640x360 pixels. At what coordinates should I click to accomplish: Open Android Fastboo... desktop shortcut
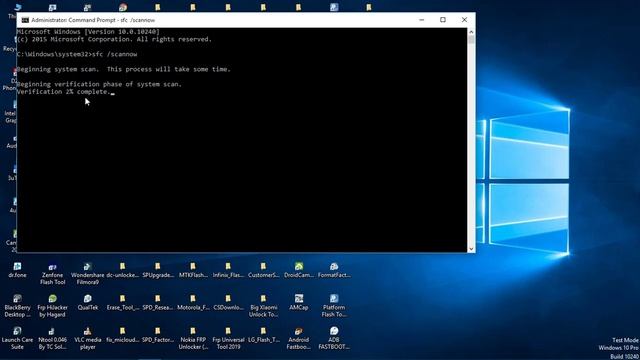click(298, 338)
